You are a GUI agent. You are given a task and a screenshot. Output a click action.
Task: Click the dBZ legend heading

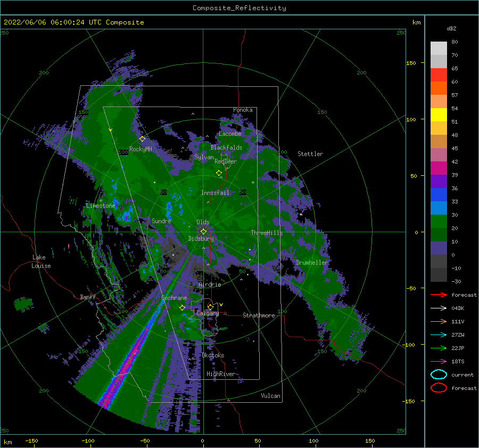tap(451, 28)
